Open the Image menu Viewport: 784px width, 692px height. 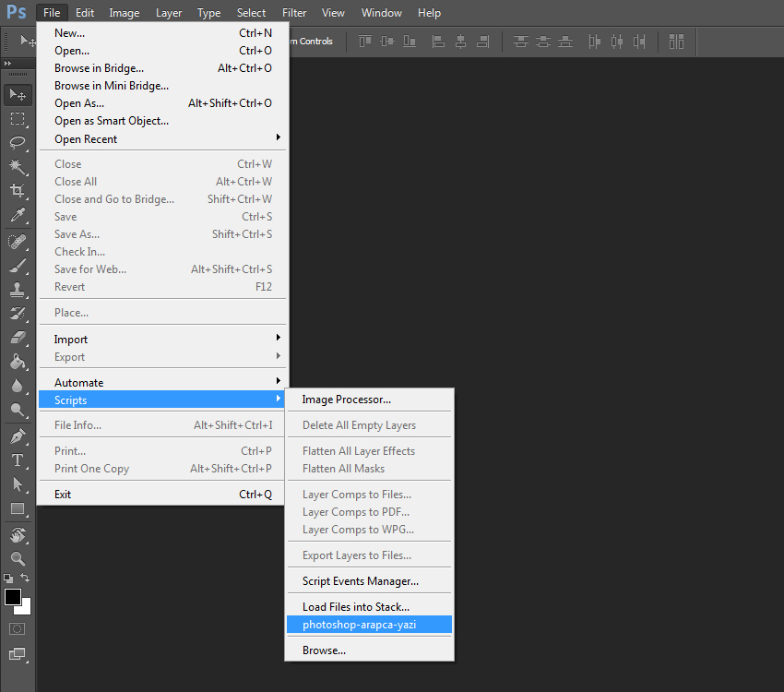pyautogui.click(x=124, y=13)
